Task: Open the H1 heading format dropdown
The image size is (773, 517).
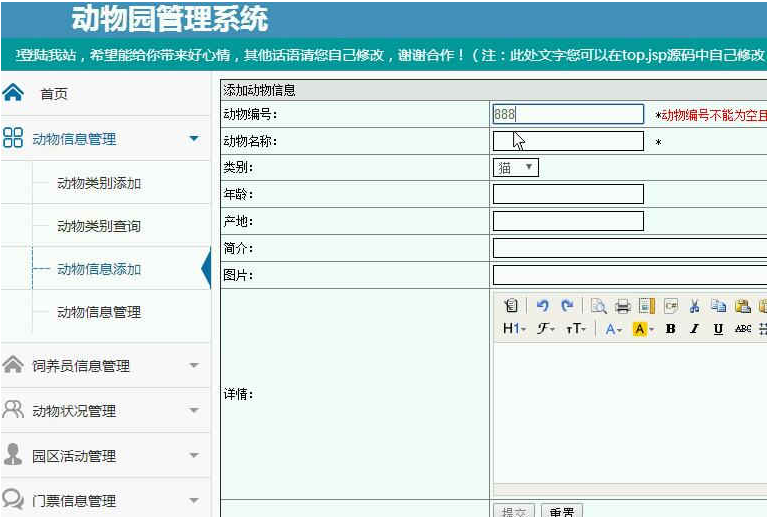Action: point(515,329)
